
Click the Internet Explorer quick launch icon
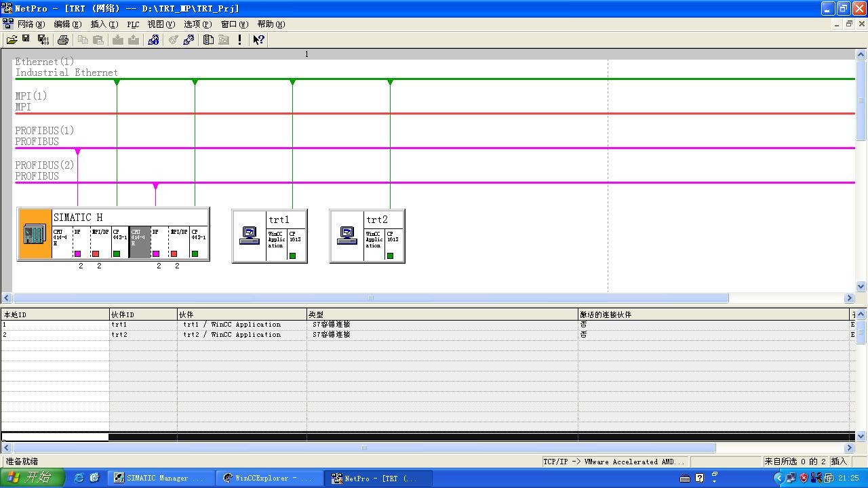[79, 478]
